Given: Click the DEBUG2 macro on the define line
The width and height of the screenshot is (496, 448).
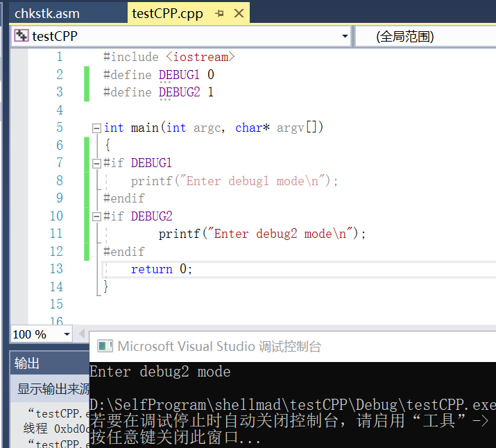Looking at the screenshot, I should (x=179, y=92).
